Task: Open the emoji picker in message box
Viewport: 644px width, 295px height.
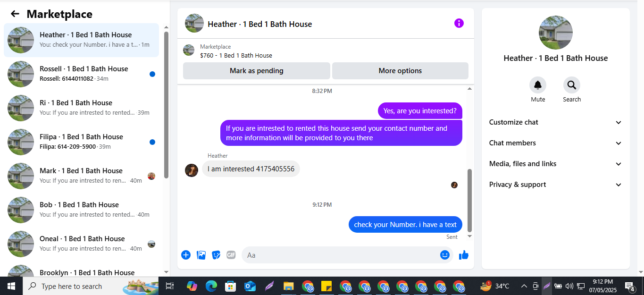Action: [444, 255]
